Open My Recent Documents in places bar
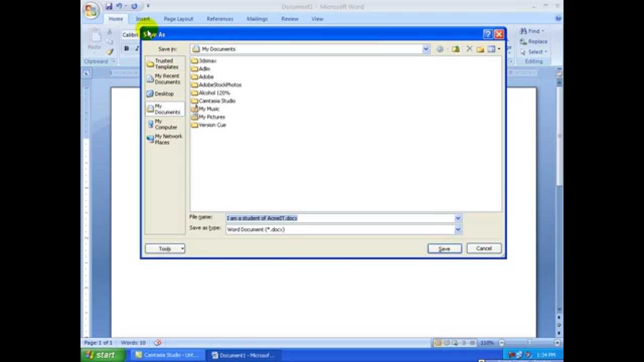The width and height of the screenshot is (644, 362). (165, 79)
